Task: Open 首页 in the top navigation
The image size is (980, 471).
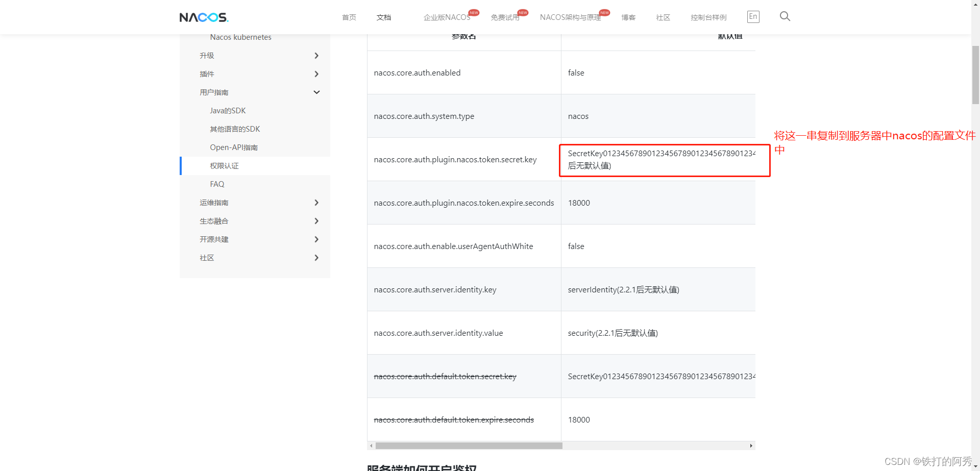Action: 349,17
